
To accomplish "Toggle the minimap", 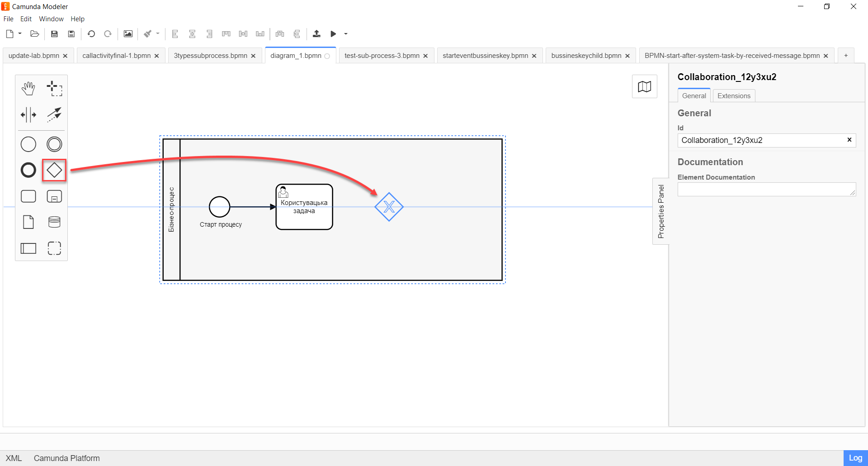I will pos(645,86).
